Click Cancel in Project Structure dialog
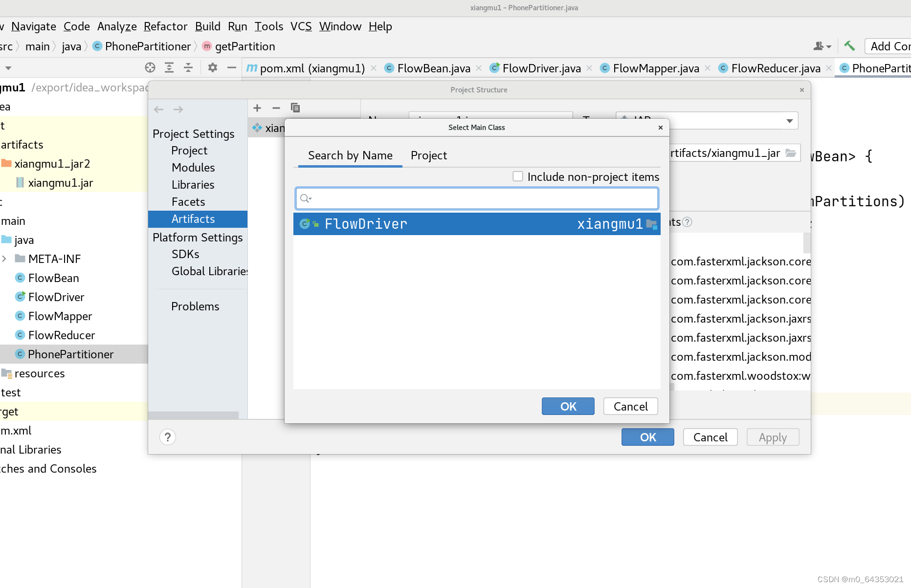The height and width of the screenshot is (588, 911). click(711, 437)
